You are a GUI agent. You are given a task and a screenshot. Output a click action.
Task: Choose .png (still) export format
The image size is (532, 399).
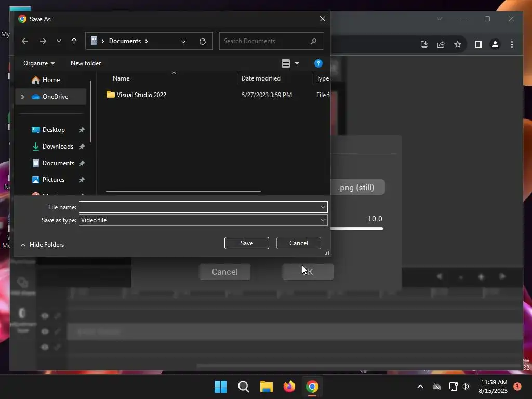coord(356,187)
